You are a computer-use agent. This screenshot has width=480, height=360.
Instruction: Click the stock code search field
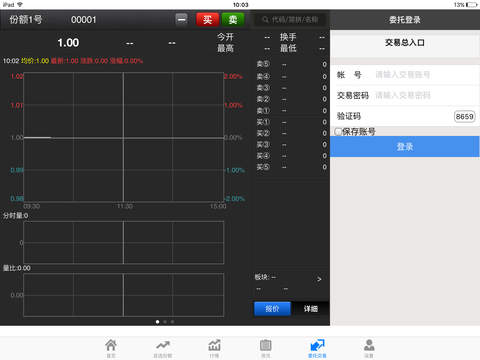coord(290,20)
